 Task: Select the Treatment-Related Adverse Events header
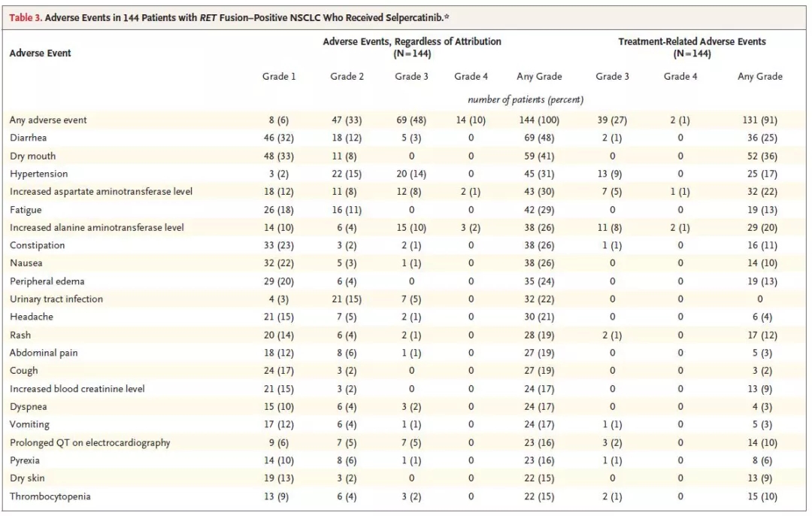692,42
